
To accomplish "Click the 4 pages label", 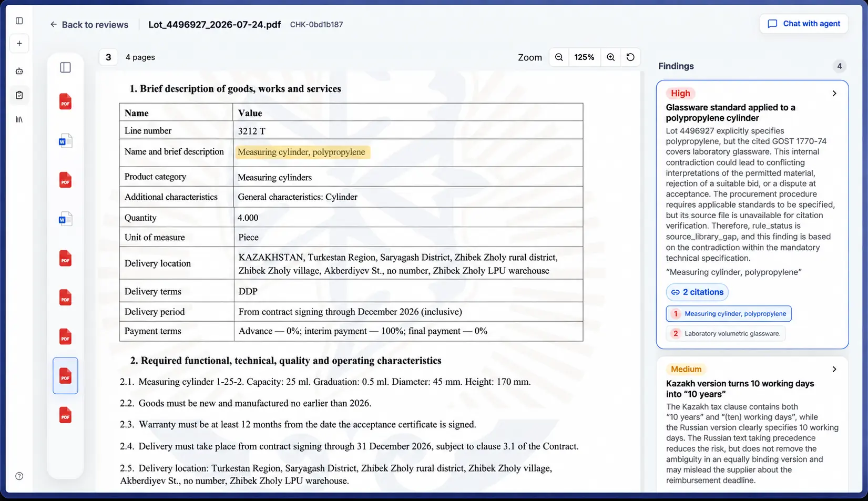I will pos(140,57).
